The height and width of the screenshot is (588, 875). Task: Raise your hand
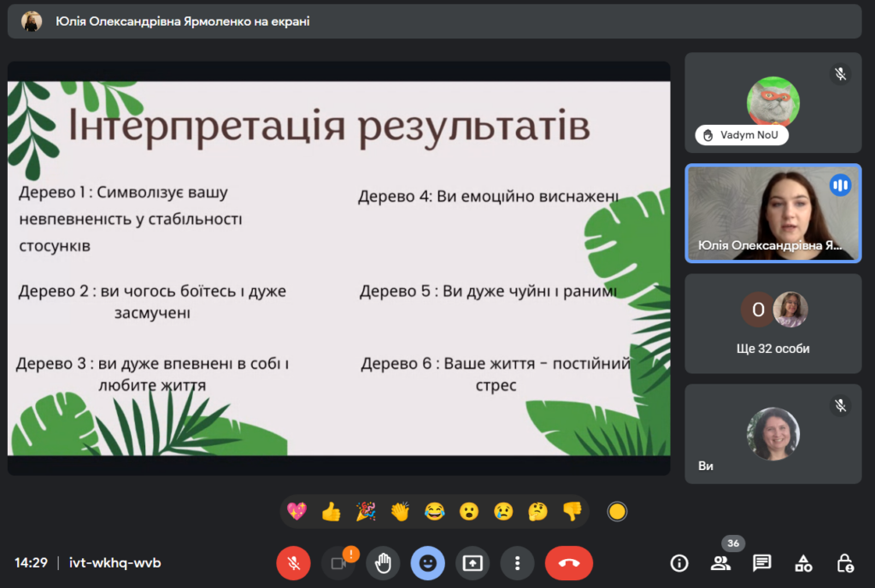click(383, 563)
